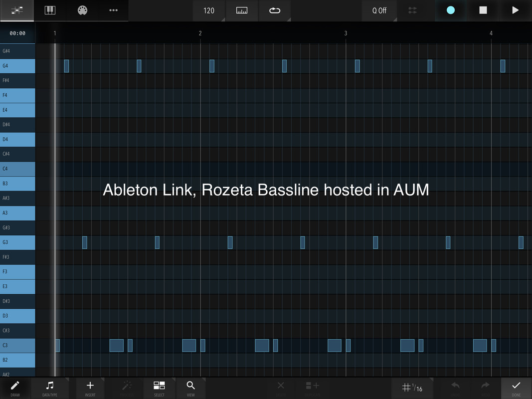
Task: Tap the C#3 piano key
Action: click(x=17, y=331)
